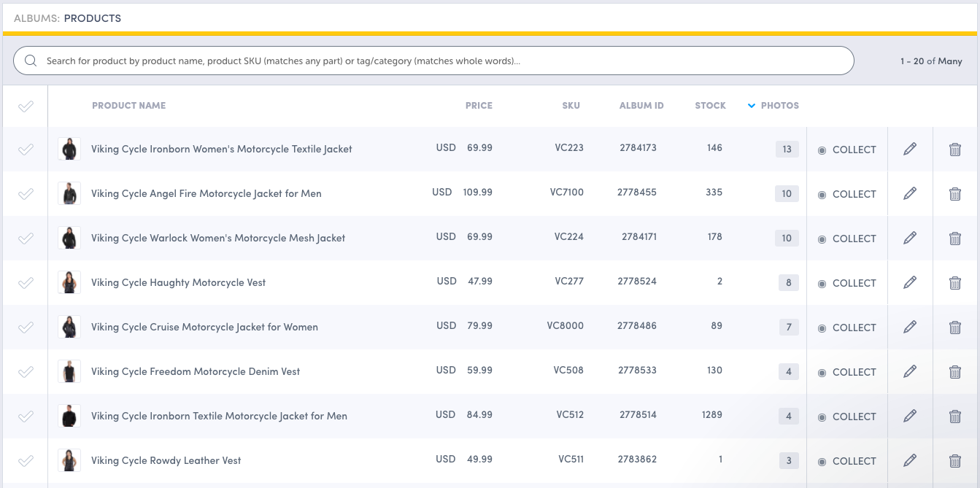Edit the Warlock Women's Motorcycle Mesh Jacket

909,238
